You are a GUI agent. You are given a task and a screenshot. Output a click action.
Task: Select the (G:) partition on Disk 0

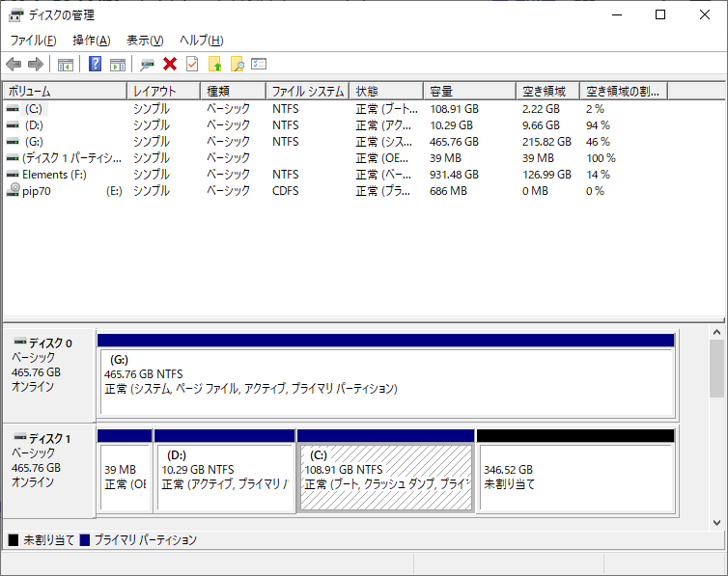click(x=384, y=374)
